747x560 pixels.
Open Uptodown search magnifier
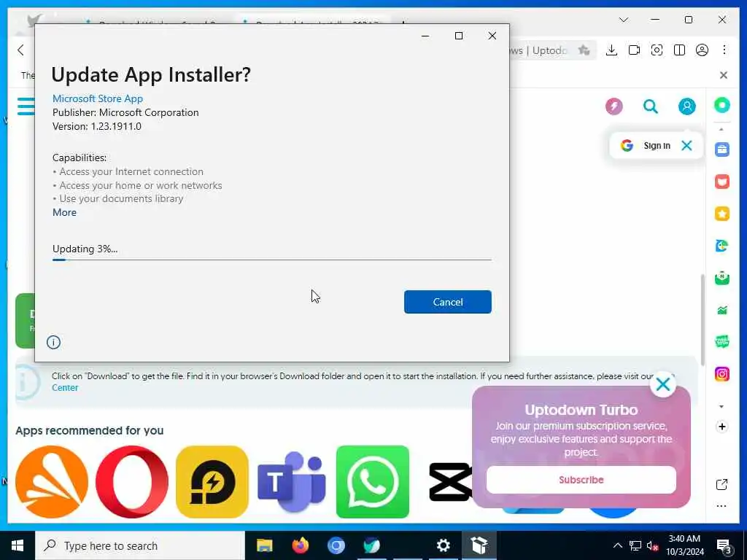650,106
